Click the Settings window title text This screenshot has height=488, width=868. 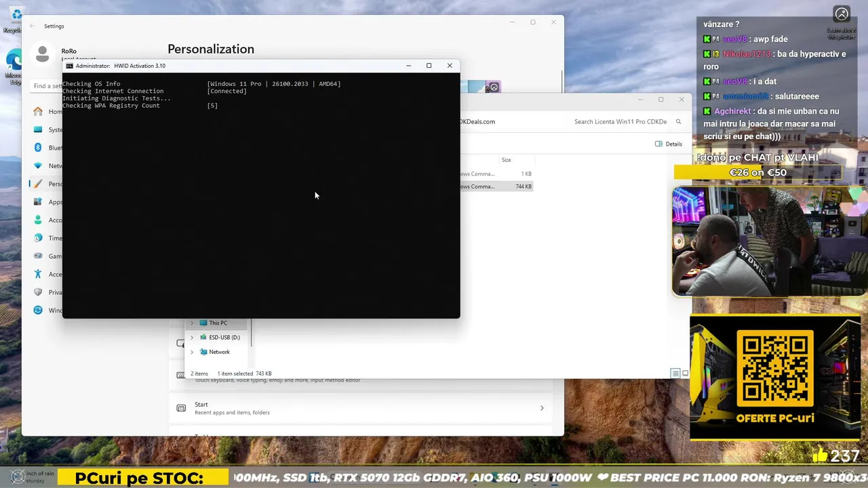click(54, 26)
